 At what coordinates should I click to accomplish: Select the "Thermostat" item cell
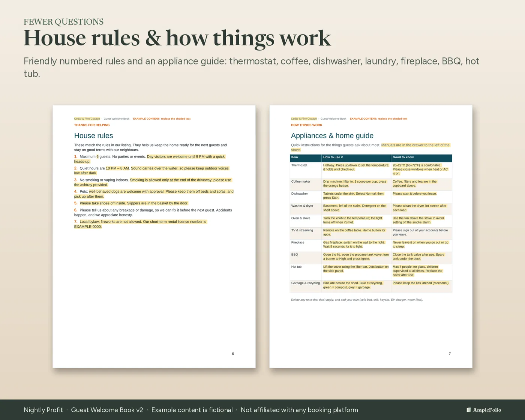coord(306,169)
